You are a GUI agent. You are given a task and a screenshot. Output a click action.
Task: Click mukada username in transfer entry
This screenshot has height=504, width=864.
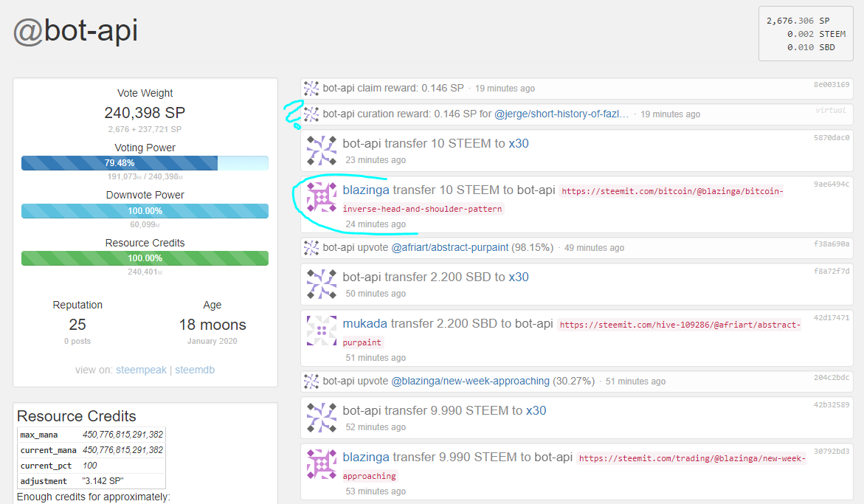[364, 323]
